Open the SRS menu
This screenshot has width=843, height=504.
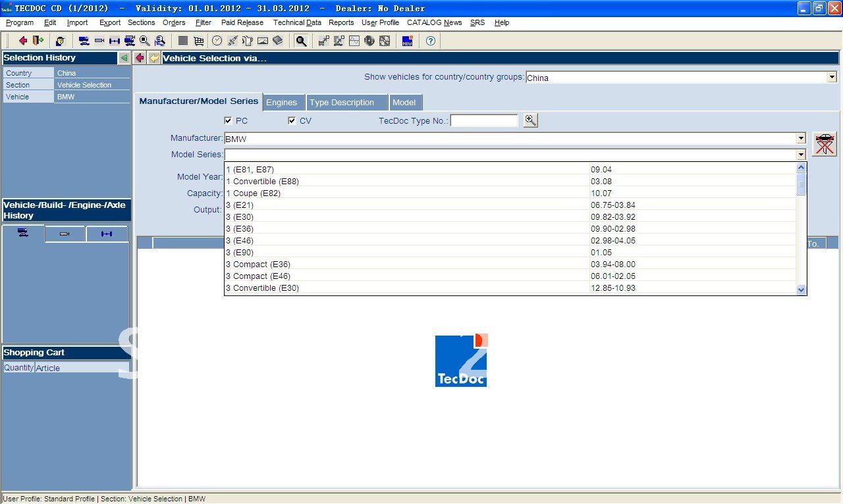(x=477, y=22)
